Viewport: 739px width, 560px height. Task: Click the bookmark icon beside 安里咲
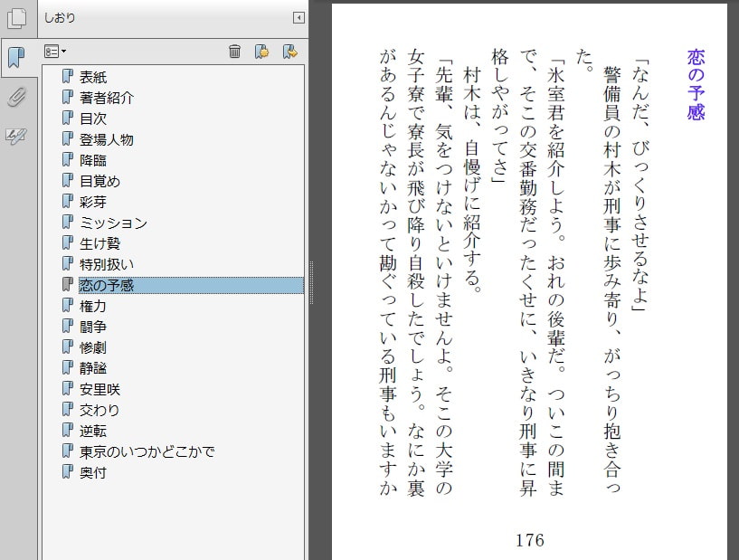68,388
